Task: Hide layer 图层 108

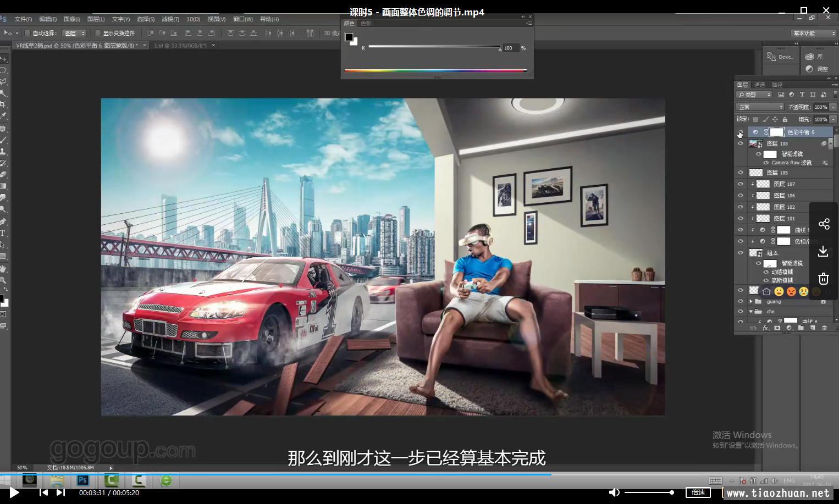Action: tap(740, 143)
